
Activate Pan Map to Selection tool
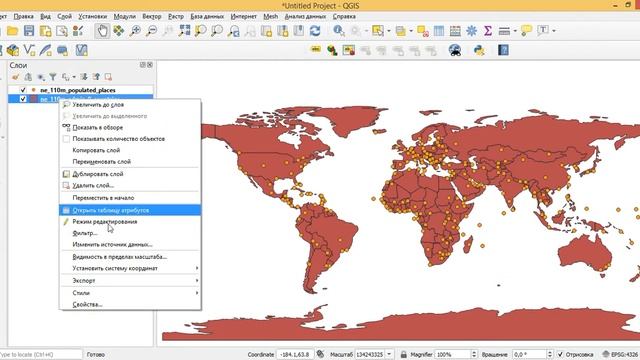119,31
